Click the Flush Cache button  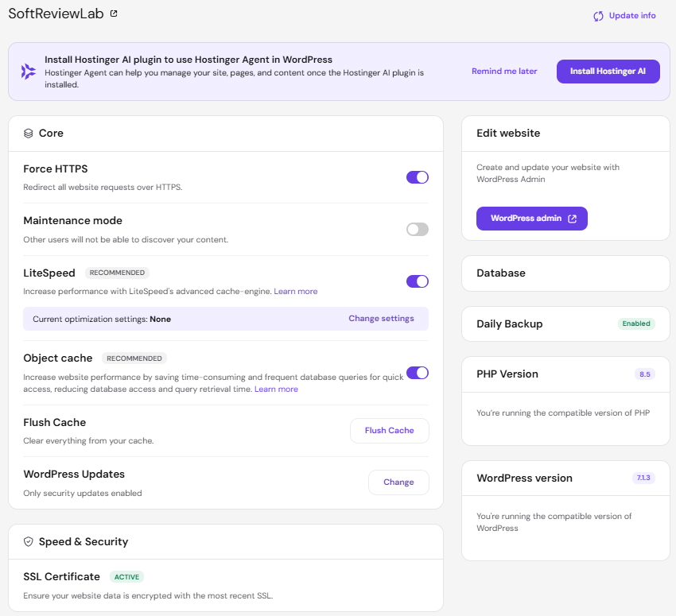(390, 431)
